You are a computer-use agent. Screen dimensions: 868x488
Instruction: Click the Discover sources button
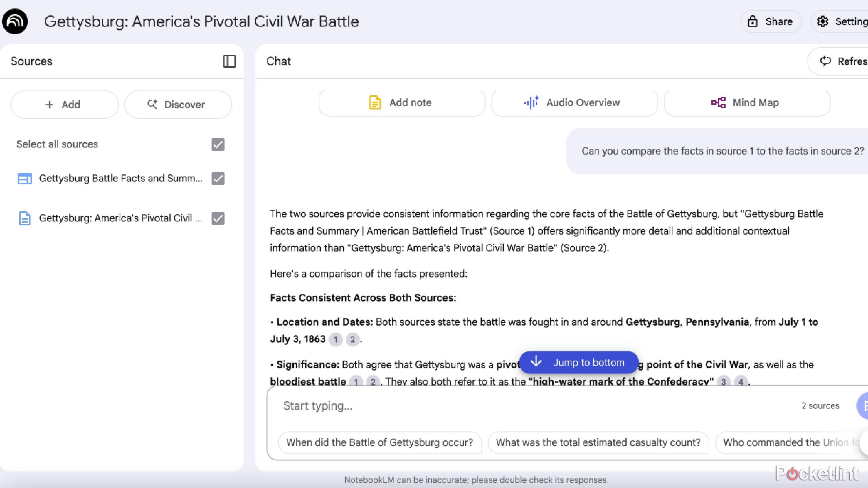coord(178,104)
